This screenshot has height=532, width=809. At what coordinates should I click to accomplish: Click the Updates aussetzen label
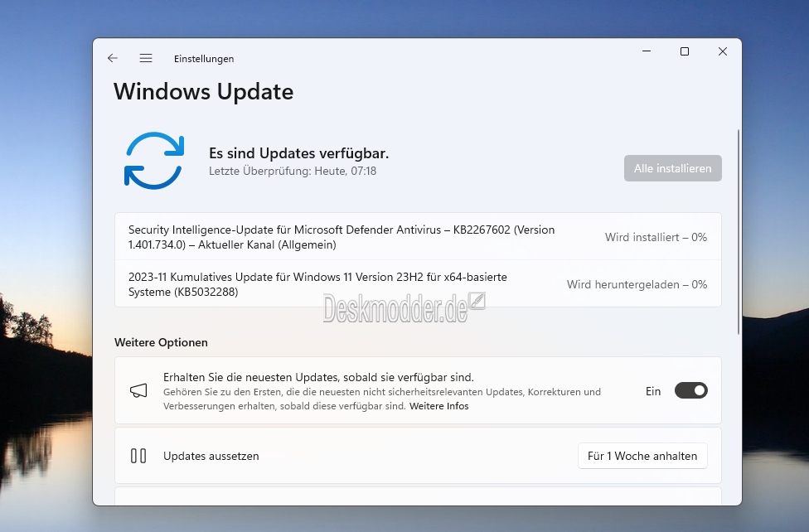pyautogui.click(x=211, y=456)
